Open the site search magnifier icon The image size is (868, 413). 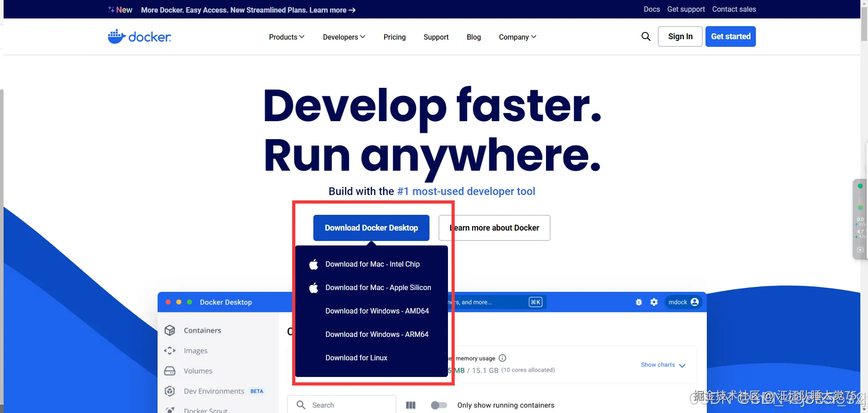point(646,36)
